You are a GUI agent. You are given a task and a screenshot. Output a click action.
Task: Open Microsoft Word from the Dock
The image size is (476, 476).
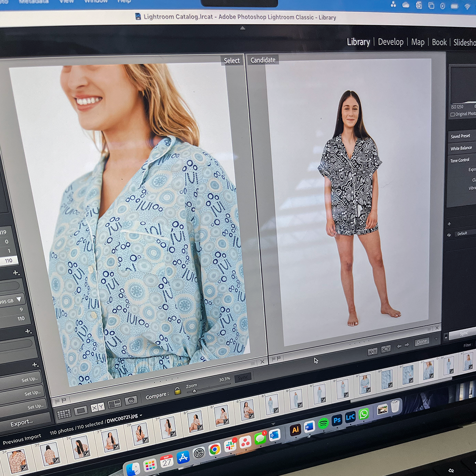tap(309, 427)
